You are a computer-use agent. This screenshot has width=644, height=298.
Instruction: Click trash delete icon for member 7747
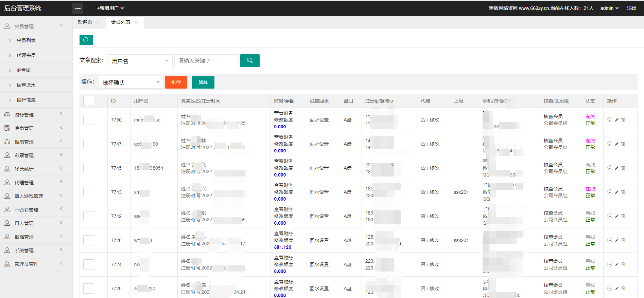(x=623, y=144)
